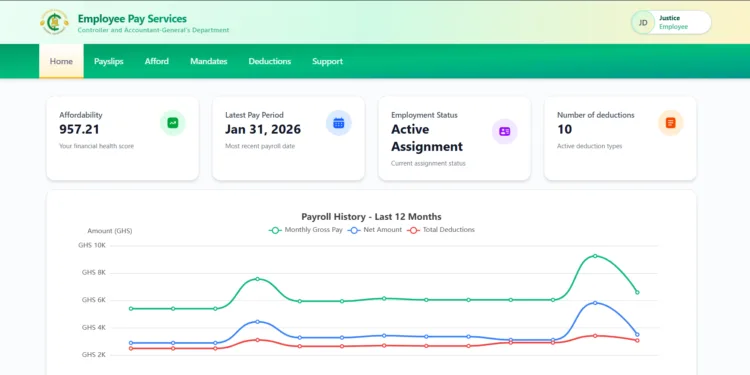The height and width of the screenshot is (375, 750).
Task: Click the GHS 2K axis label
Action: pyautogui.click(x=94, y=355)
